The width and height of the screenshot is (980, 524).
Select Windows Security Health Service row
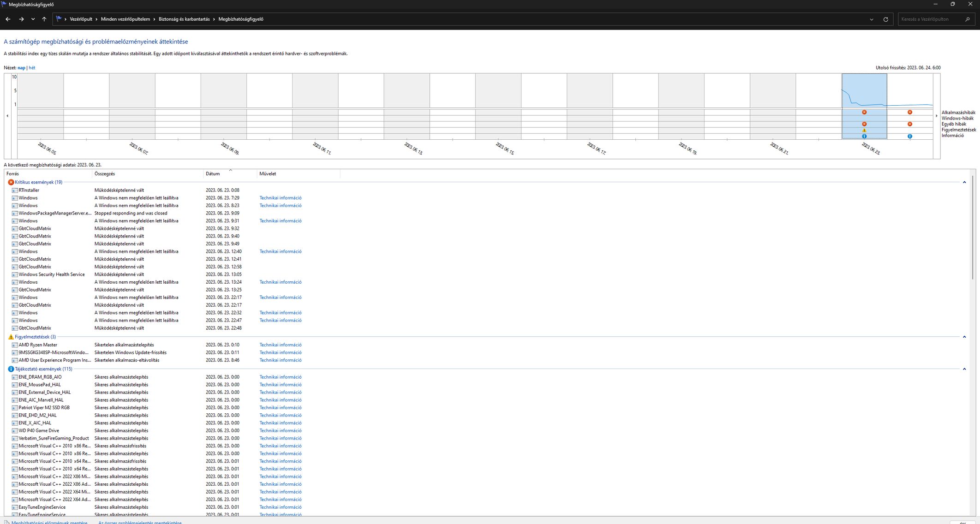click(x=51, y=274)
